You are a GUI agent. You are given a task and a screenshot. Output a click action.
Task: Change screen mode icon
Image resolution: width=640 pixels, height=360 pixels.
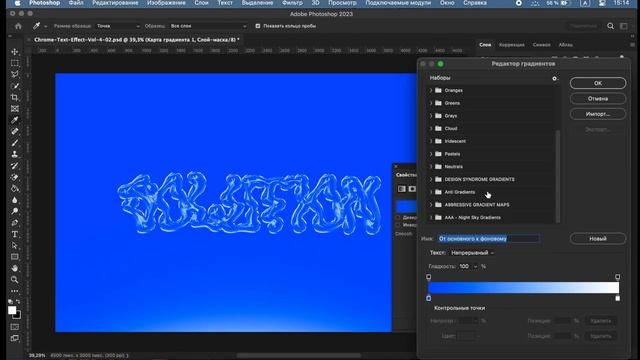click(15, 338)
